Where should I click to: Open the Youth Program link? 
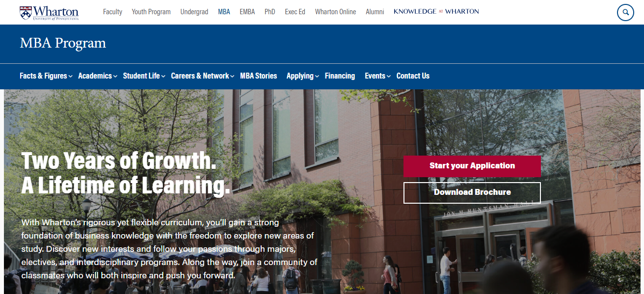point(151,12)
